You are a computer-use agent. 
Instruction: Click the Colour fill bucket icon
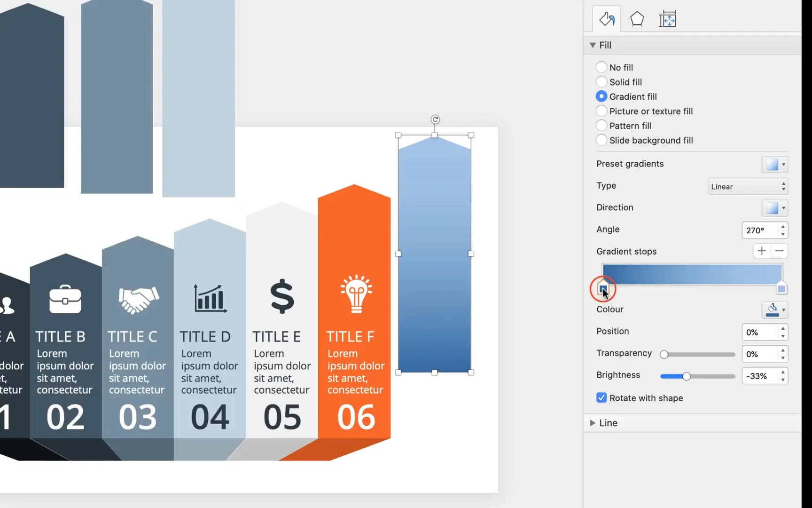tap(773, 310)
